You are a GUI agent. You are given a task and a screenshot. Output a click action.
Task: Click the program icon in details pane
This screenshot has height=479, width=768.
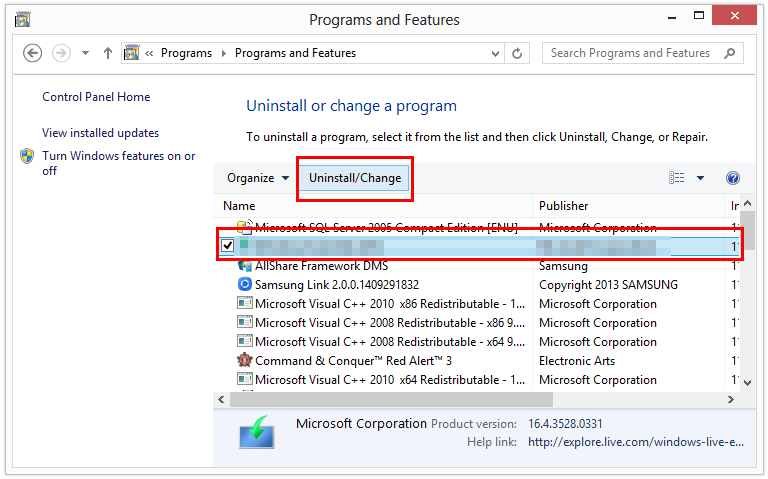pos(257,433)
